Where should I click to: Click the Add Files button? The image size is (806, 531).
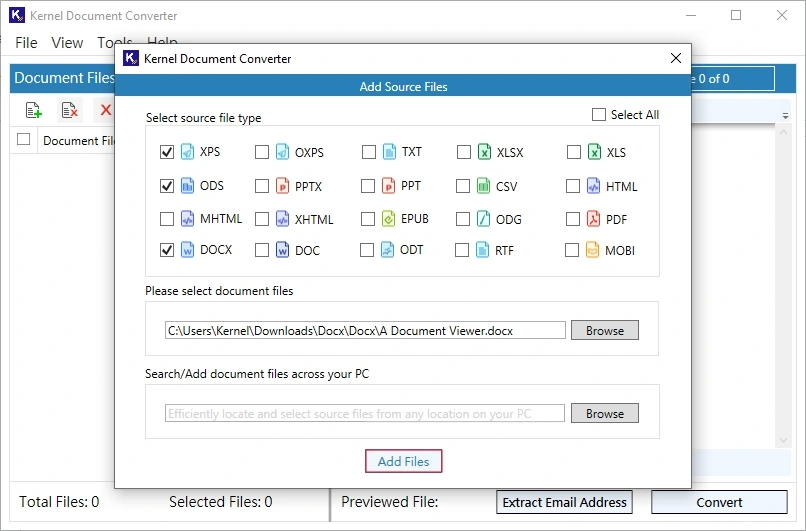[404, 461]
